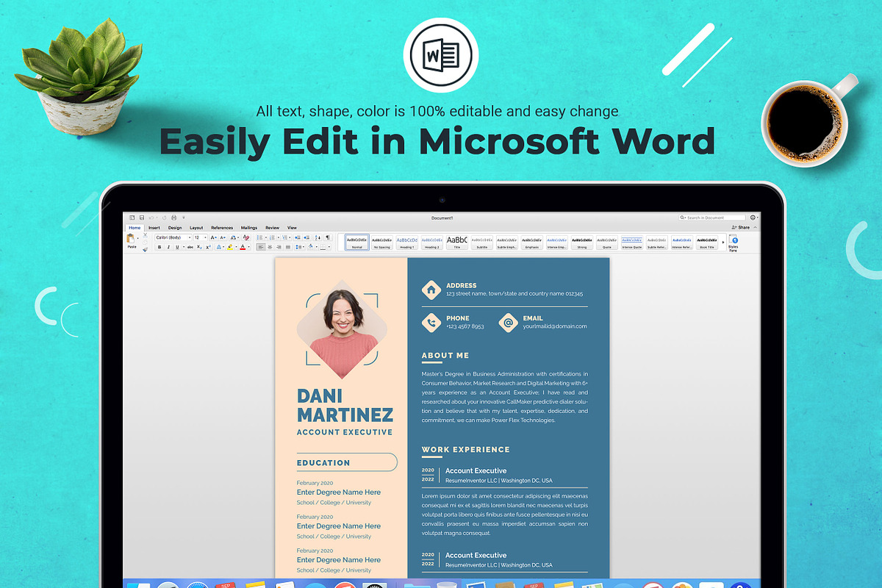
Task: Click the Print icon in title bar
Action: (x=173, y=218)
